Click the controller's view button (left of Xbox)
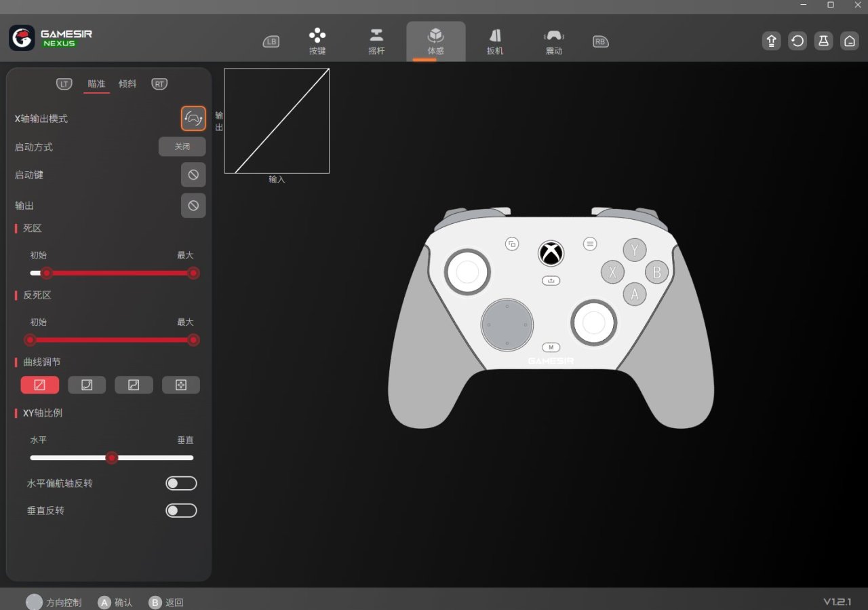 (512, 244)
